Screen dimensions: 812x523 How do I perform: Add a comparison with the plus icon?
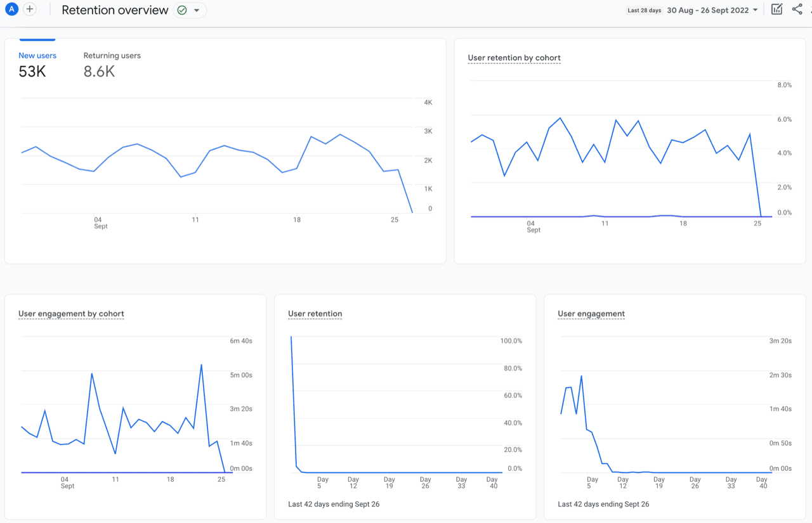click(x=30, y=10)
